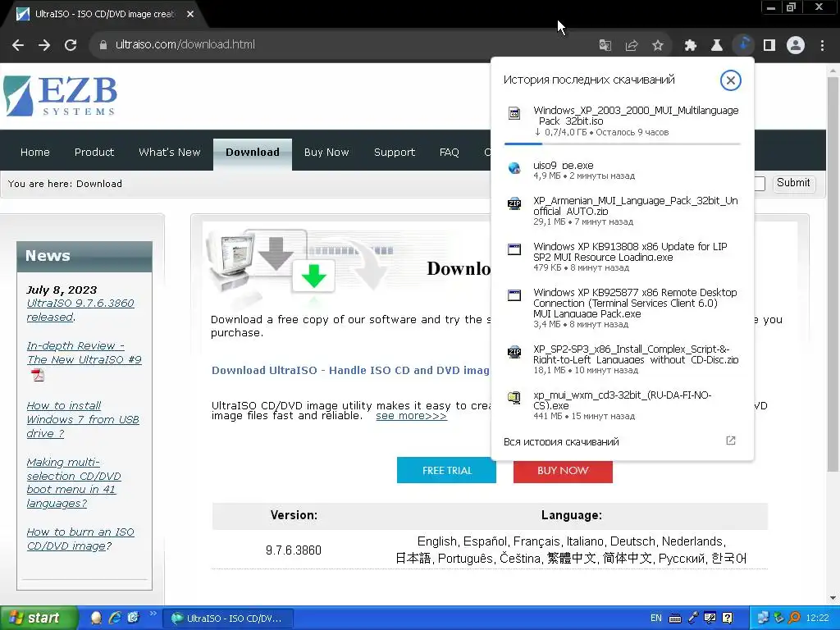Select the uiso9_pe.exe download entry

622,171
